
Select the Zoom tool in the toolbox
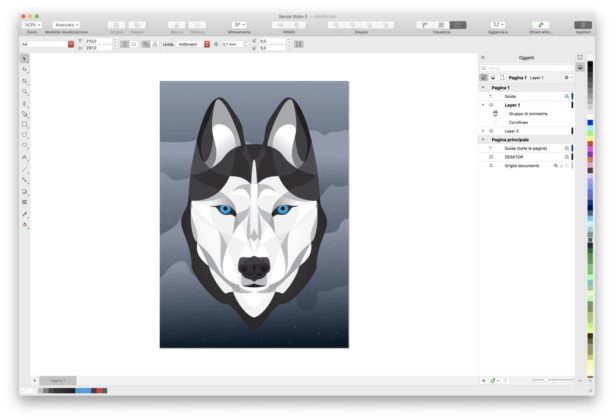tap(25, 91)
